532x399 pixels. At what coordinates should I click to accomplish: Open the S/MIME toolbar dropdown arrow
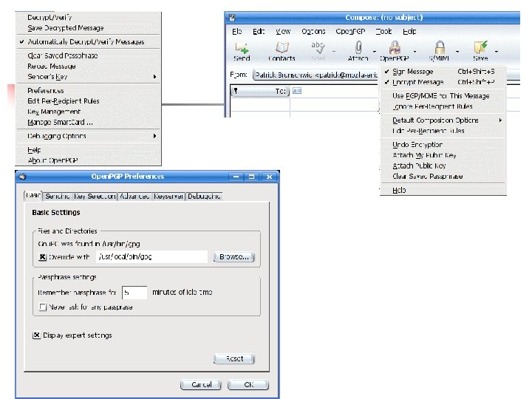[x=457, y=52]
